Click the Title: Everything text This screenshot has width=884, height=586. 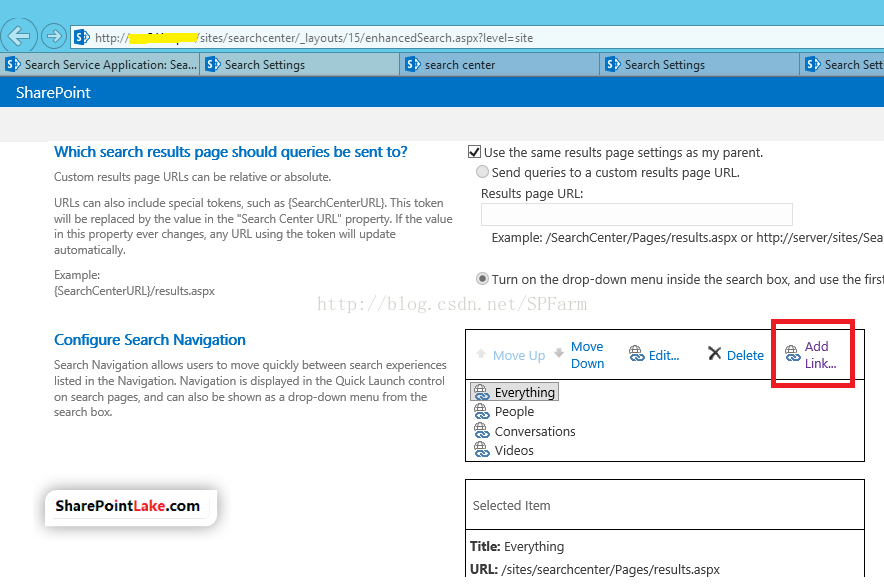(x=517, y=546)
